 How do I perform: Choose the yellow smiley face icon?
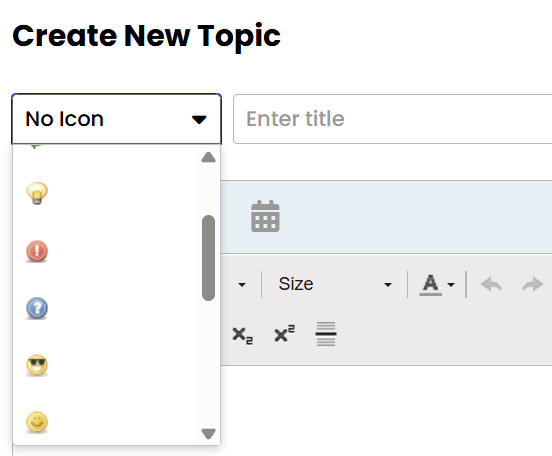tap(37, 422)
